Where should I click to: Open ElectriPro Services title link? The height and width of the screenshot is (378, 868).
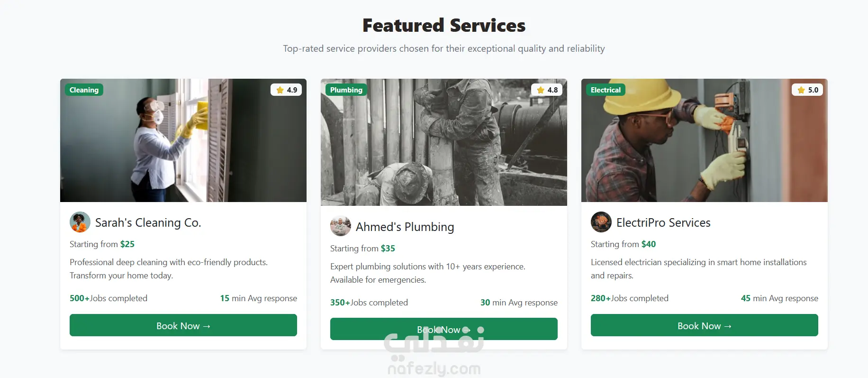tap(663, 222)
